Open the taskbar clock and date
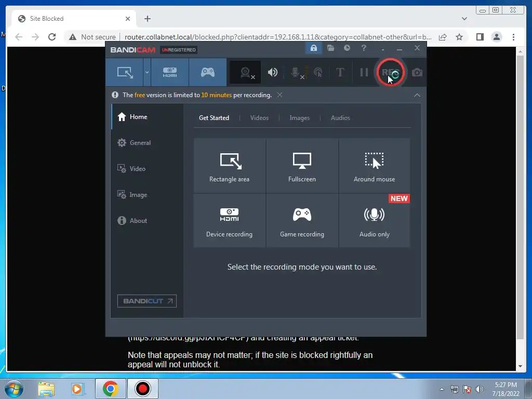Image resolution: width=532 pixels, height=399 pixels. click(506, 389)
